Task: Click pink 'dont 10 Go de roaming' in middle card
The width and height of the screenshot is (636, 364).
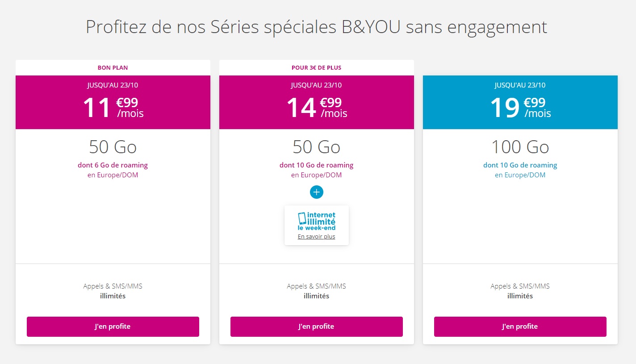Action: 317,165
